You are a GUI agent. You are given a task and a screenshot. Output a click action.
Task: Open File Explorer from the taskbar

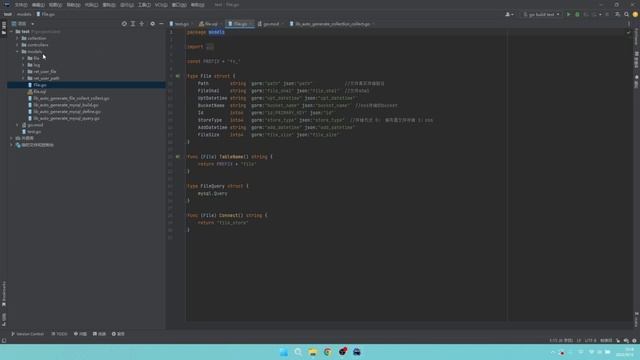pyautogui.click(x=313, y=352)
